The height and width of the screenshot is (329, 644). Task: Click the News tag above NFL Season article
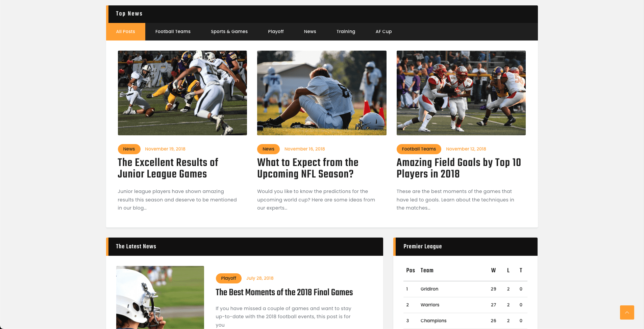[x=269, y=149]
